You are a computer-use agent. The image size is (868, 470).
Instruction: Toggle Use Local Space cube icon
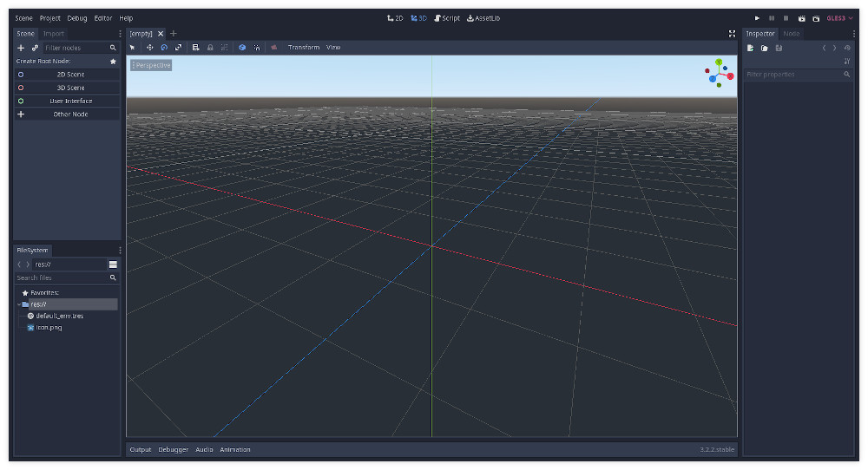pyautogui.click(x=242, y=48)
